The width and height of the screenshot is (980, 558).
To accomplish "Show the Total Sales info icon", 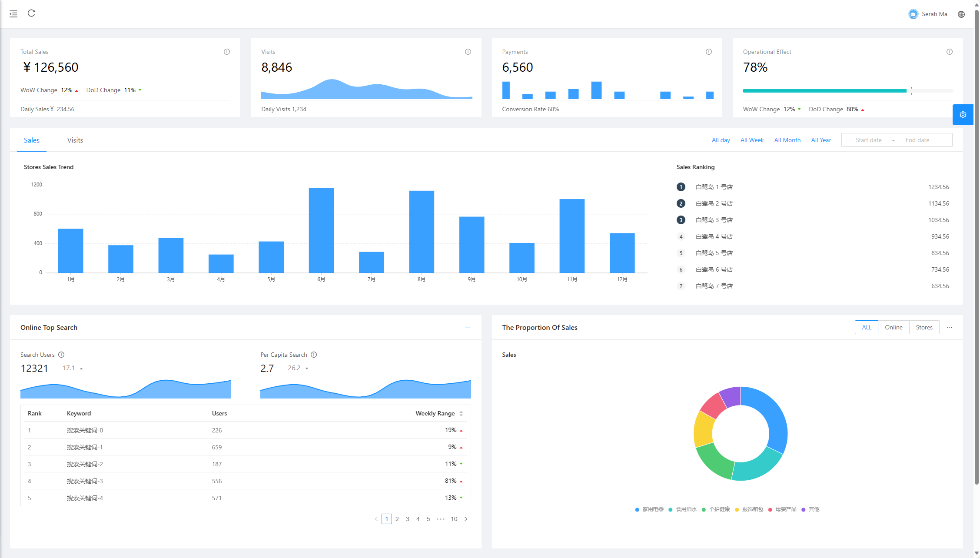I will [x=227, y=52].
